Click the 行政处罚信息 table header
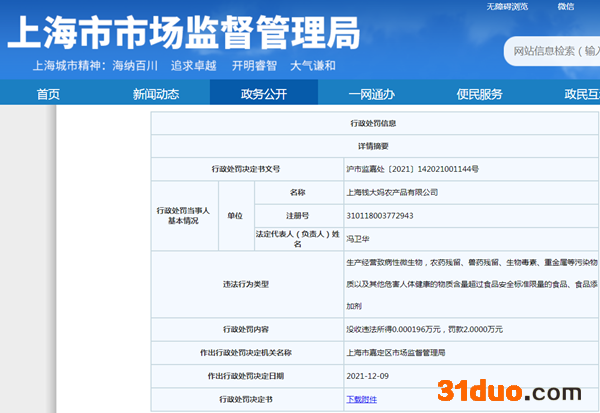 (x=377, y=123)
